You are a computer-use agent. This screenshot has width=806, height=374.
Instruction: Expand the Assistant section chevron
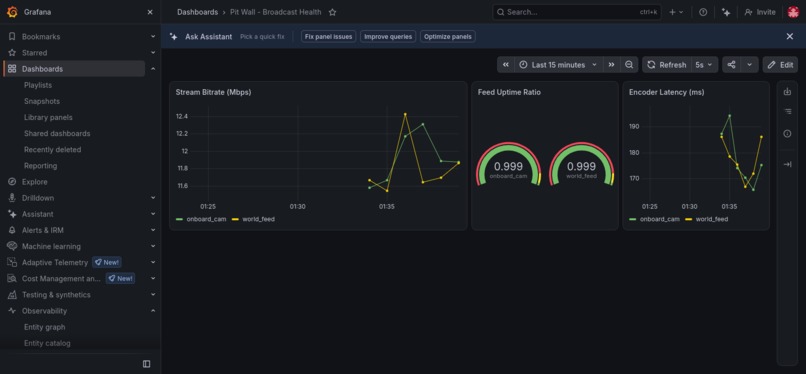click(x=153, y=214)
